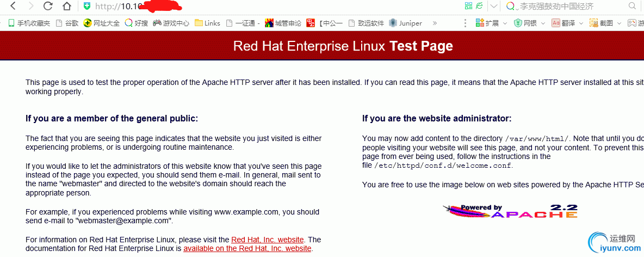
Task: Expand the address bar history dropdown
Action: pos(494,6)
